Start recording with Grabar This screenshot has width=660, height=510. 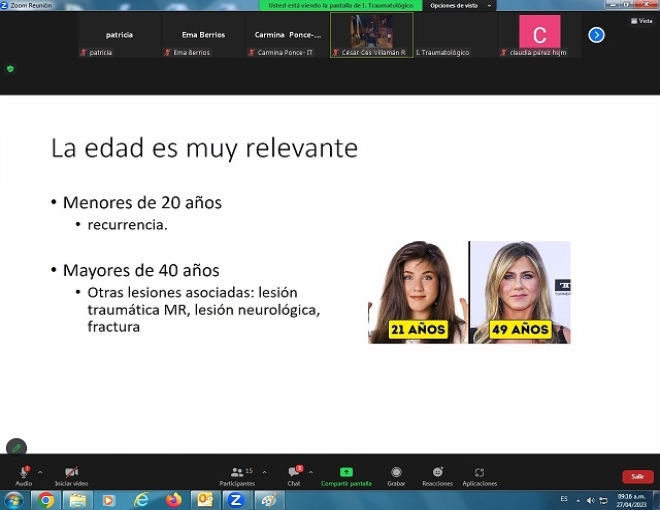[x=396, y=475]
